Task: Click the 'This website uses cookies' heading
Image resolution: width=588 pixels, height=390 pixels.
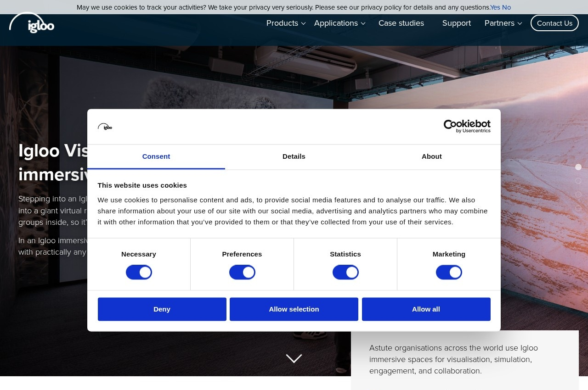Action: tap(142, 185)
